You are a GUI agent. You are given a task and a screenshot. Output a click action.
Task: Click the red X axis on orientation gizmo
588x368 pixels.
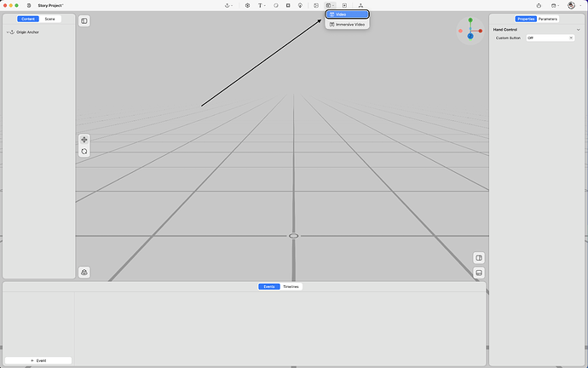pyautogui.click(x=481, y=31)
